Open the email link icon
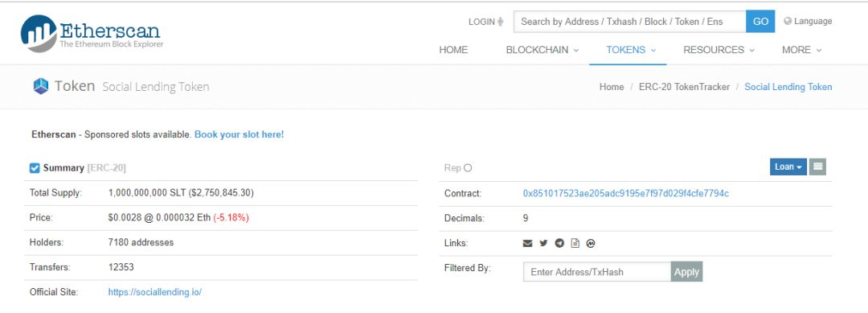Viewport: 868px width, 313px height. point(527,243)
